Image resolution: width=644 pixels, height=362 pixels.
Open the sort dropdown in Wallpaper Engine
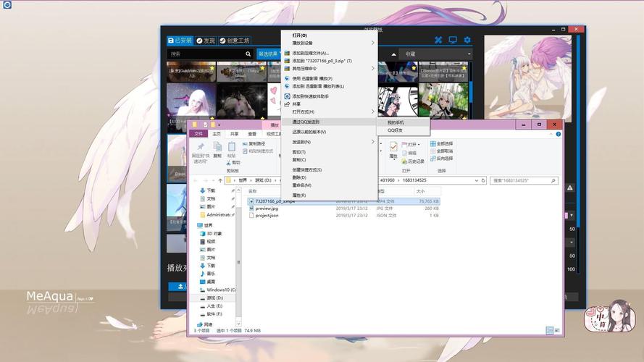point(436,54)
